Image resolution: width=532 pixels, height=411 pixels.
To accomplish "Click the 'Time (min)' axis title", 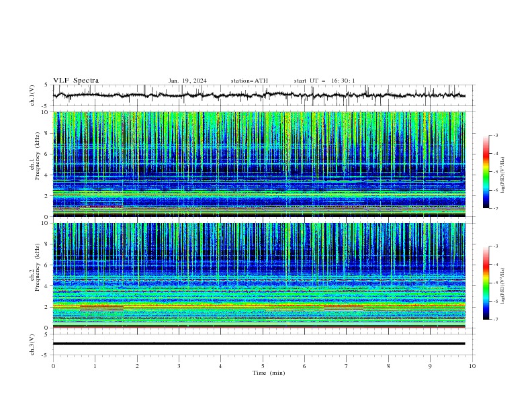I will [269, 373].
